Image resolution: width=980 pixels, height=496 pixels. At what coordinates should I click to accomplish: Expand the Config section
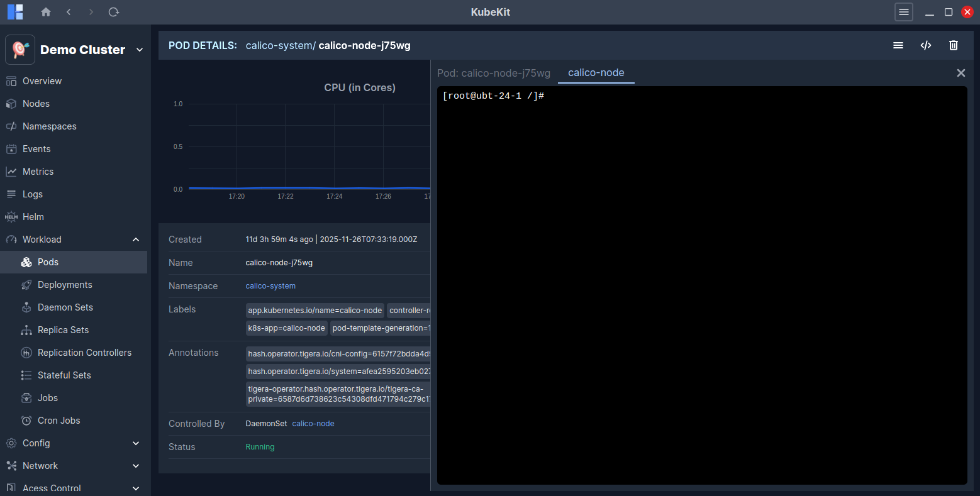pyautogui.click(x=136, y=443)
